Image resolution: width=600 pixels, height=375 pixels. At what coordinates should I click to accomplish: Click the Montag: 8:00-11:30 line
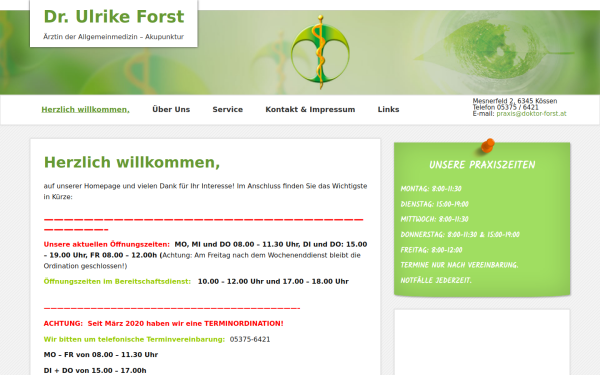coord(431,189)
